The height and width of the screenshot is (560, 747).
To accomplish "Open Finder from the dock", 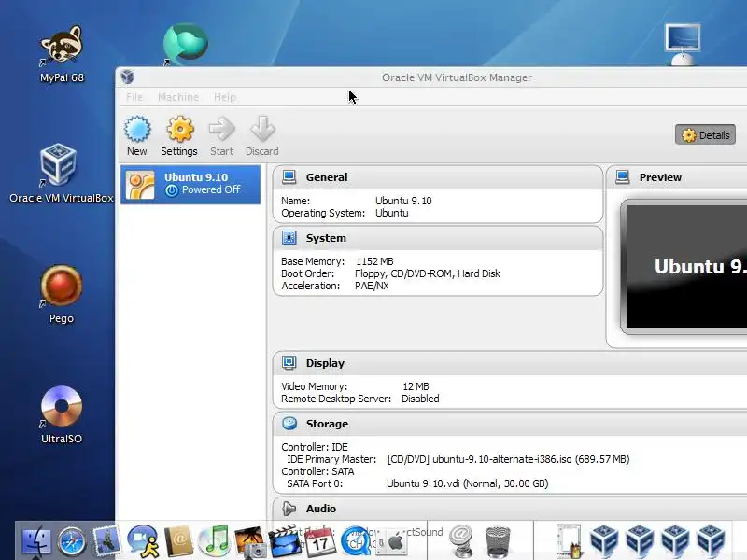I will [x=36, y=541].
